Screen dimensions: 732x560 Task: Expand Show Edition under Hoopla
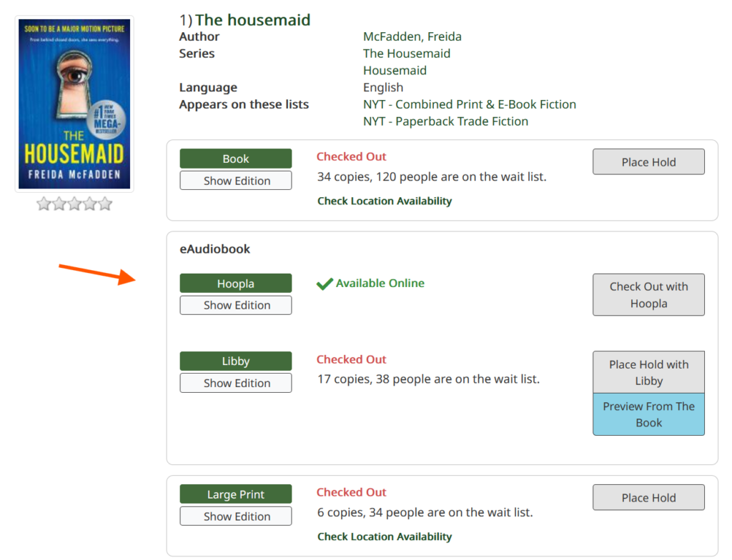(x=236, y=305)
